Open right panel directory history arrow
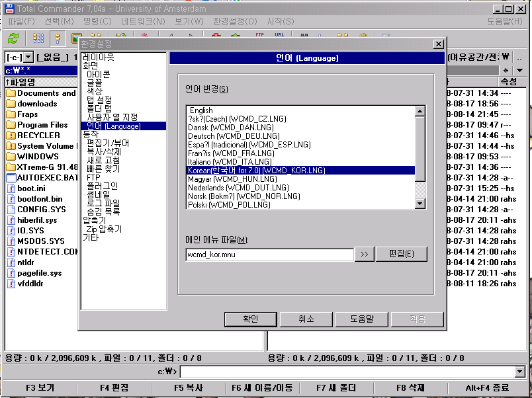The width and height of the screenshot is (532, 398). tap(519, 71)
